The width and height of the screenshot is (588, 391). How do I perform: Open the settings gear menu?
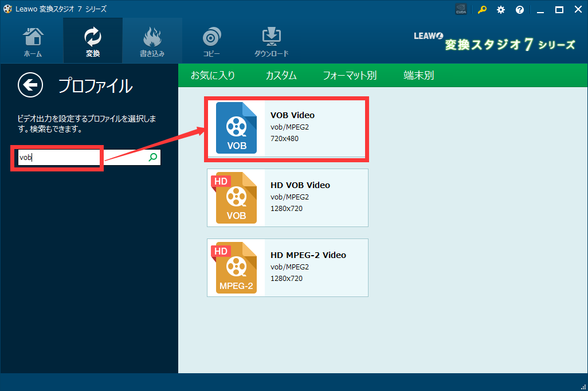[x=500, y=9]
